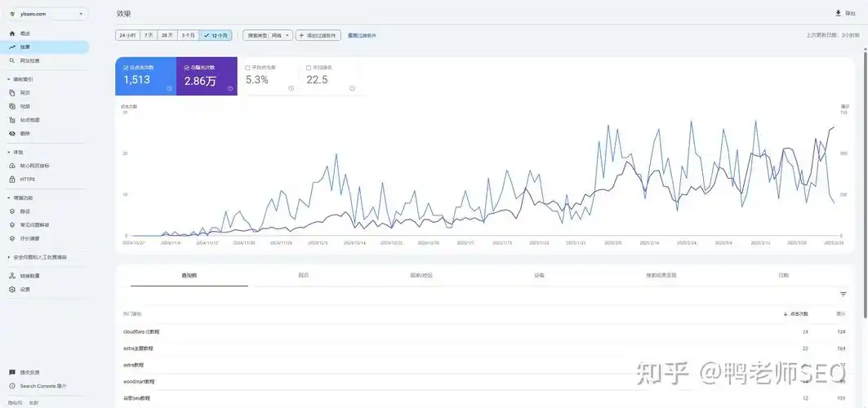Click the 添加过滤条件 button
This screenshot has width=868, height=408.
point(318,36)
